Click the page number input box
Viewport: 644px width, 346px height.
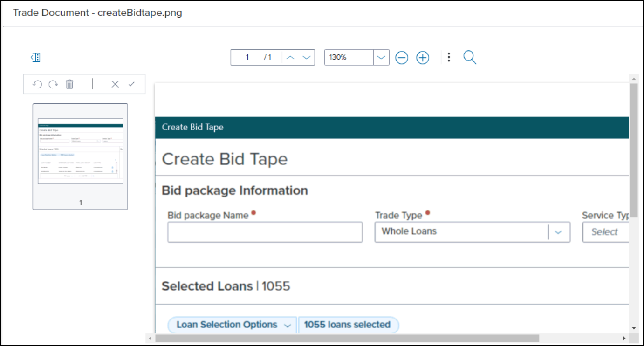pyautogui.click(x=247, y=57)
